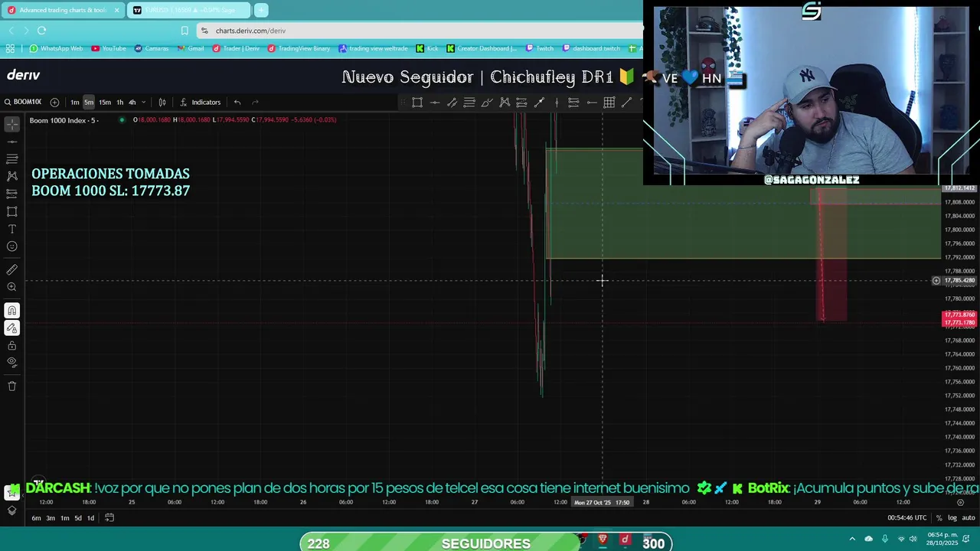Set chart date range to 6m
Viewport: 980px width, 551px height.
36,518
